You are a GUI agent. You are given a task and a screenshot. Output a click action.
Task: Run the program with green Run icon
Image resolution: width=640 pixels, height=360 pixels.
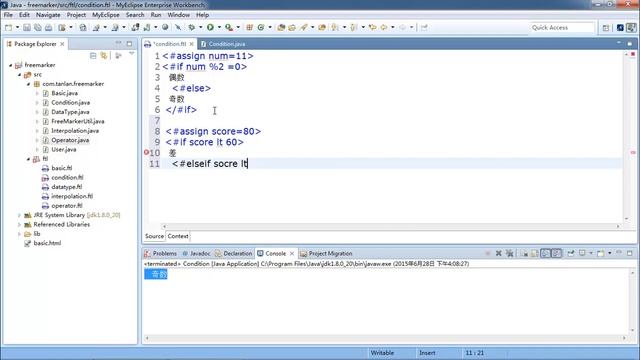click(x=210, y=27)
